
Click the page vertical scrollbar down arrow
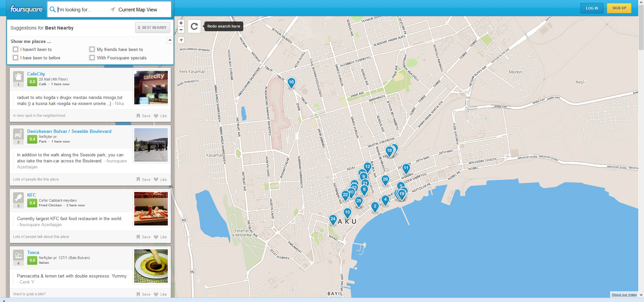coord(641,295)
